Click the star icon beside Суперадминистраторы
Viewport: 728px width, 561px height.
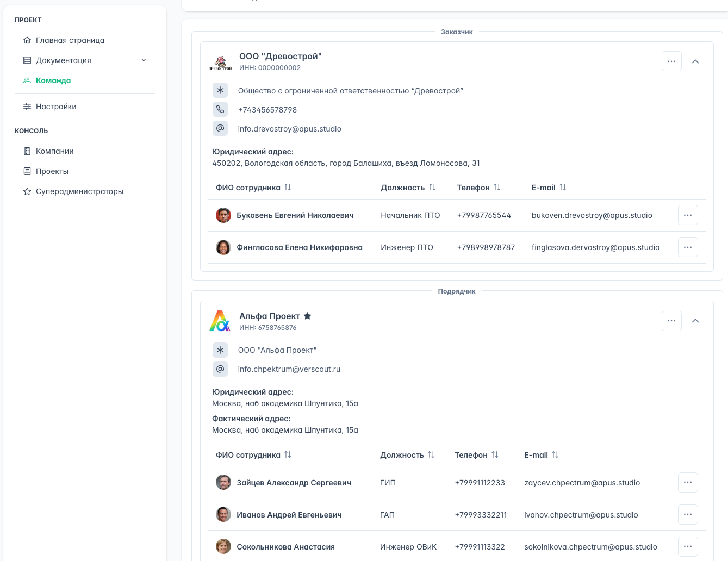[x=27, y=191]
